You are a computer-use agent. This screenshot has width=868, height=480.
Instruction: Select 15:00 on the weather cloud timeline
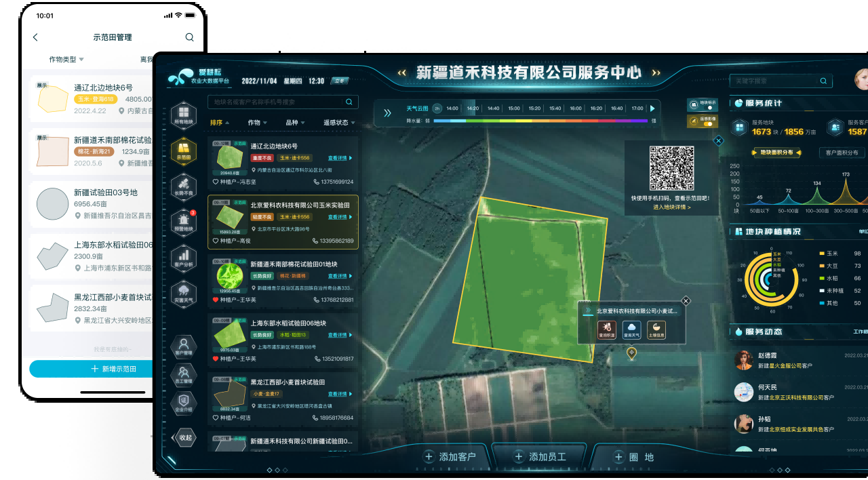pyautogui.click(x=513, y=107)
